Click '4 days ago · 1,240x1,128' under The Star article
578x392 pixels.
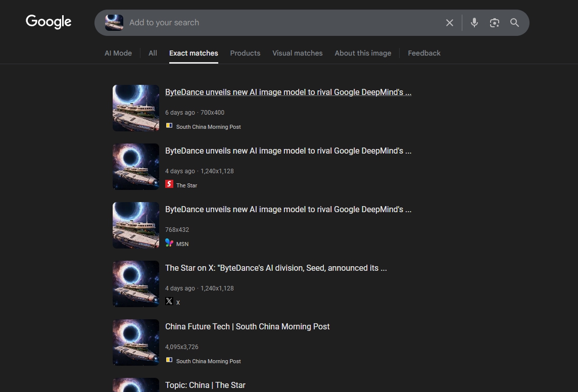click(x=200, y=171)
